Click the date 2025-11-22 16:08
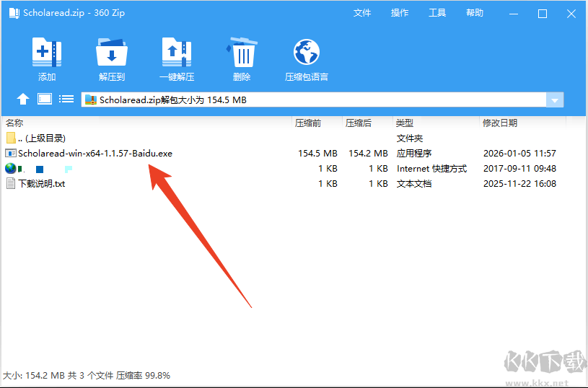This screenshot has width=588, height=388. pos(519,184)
